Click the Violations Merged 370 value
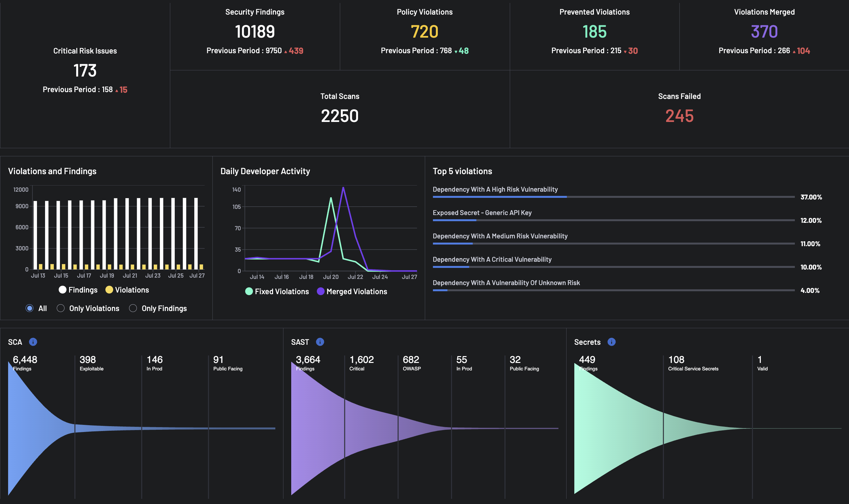The height and width of the screenshot is (504, 849). 764,31
